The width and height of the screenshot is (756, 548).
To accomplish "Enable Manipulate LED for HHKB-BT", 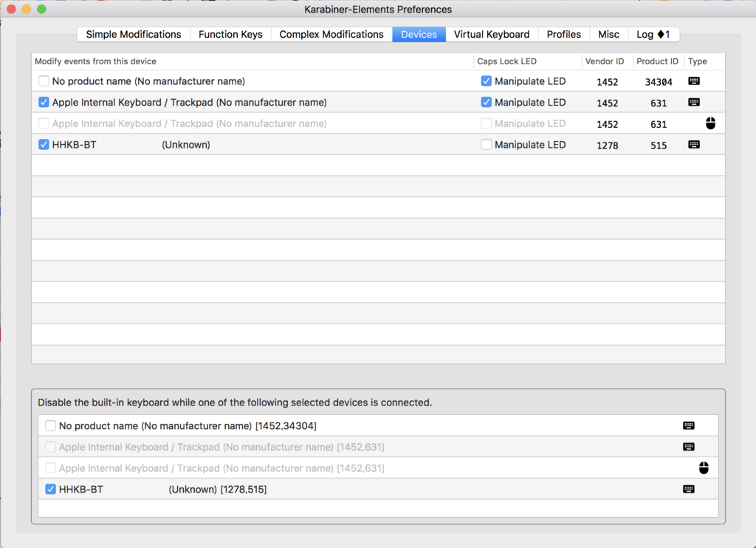I will point(486,145).
